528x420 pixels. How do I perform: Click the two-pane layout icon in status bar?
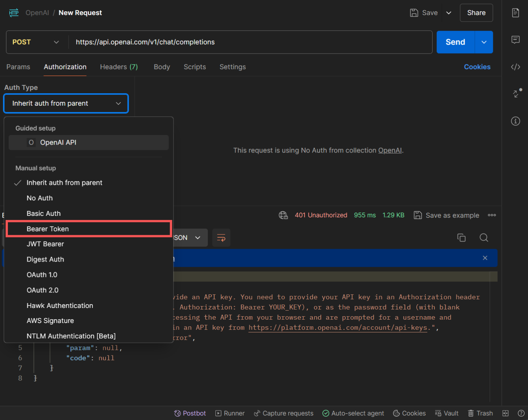tap(506, 413)
